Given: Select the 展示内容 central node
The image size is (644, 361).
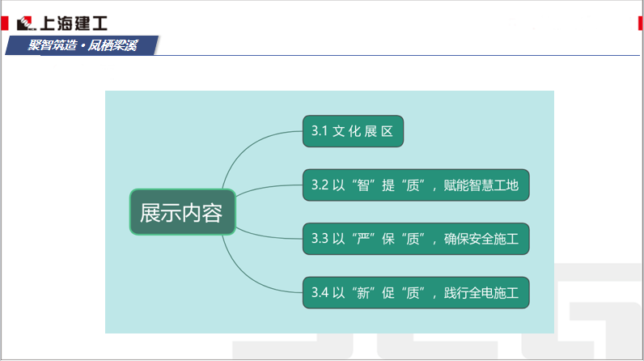Looking at the screenshot, I should [x=181, y=212].
